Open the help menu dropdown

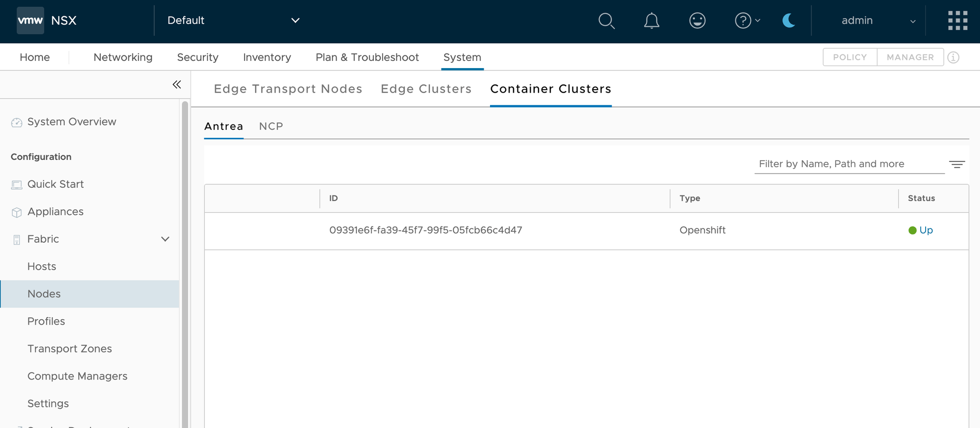point(747,21)
